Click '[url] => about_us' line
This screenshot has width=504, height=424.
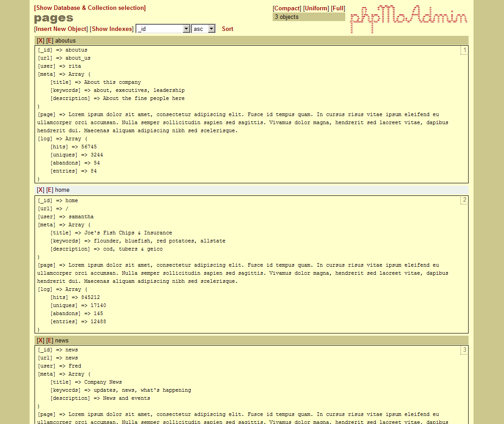[x=64, y=58]
